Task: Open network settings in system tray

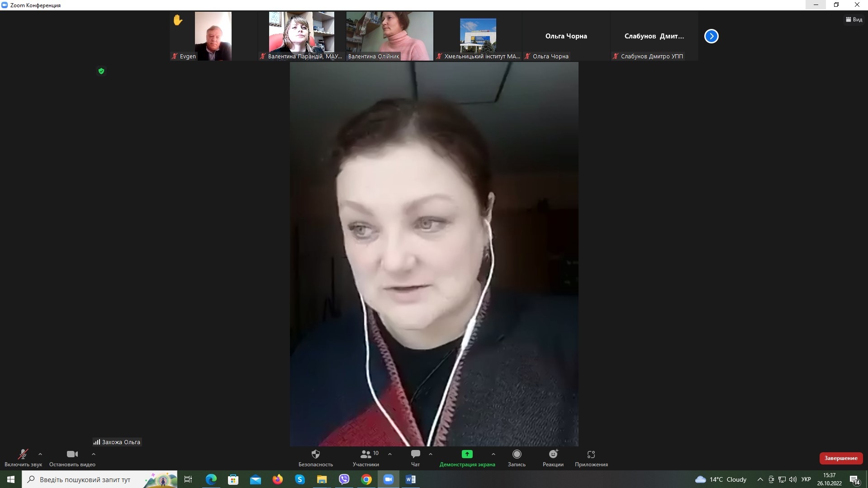Action: point(782,479)
